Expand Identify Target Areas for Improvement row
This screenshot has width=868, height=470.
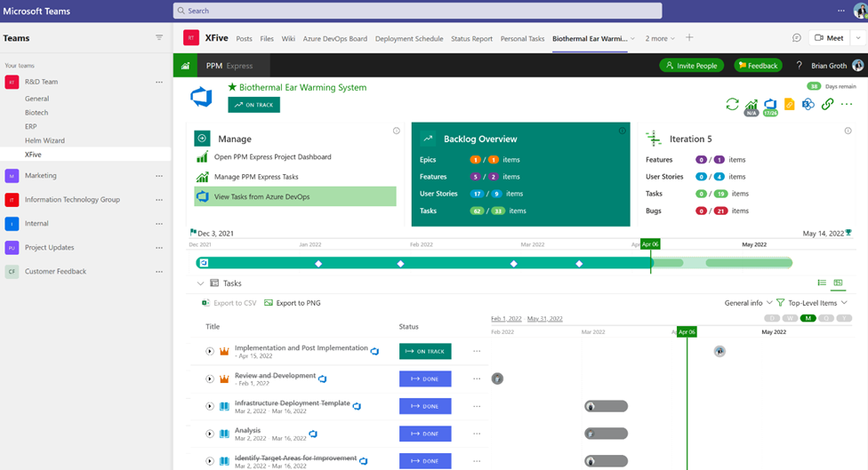(x=210, y=460)
